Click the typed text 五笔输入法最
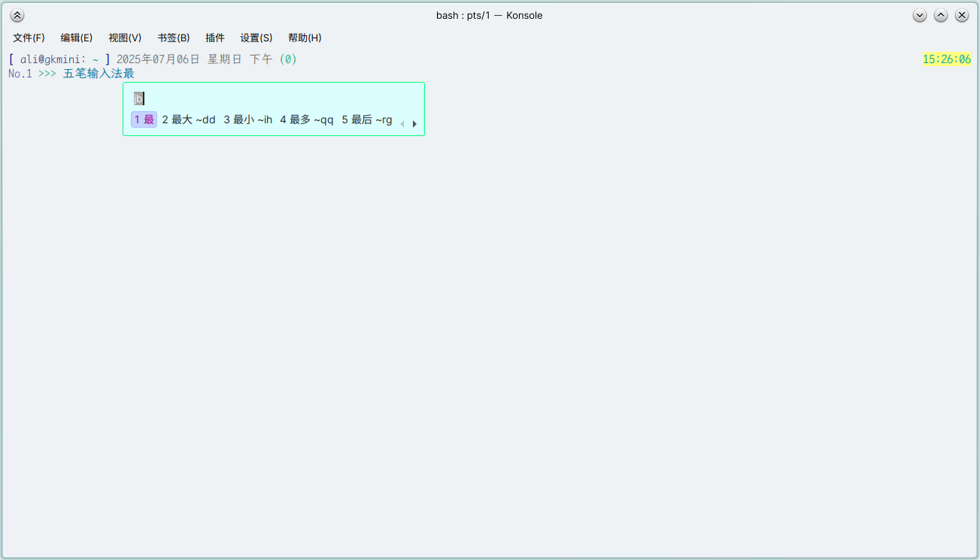 coord(99,74)
